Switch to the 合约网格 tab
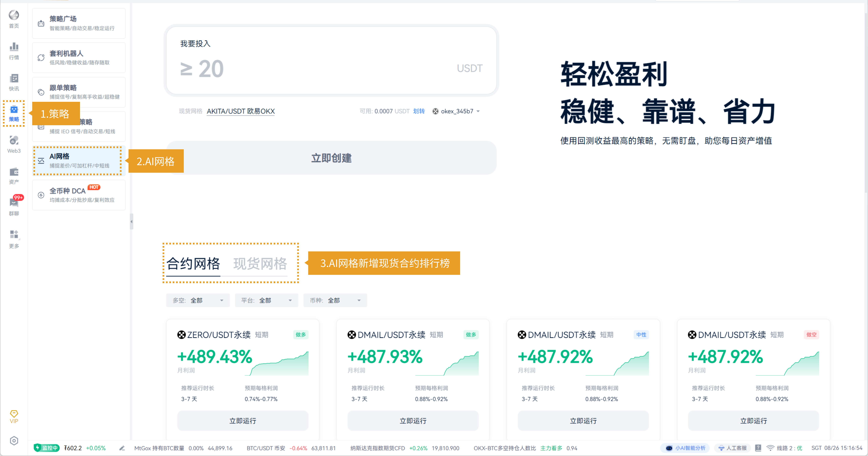The width and height of the screenshot is (868, 456). [193, 264]
